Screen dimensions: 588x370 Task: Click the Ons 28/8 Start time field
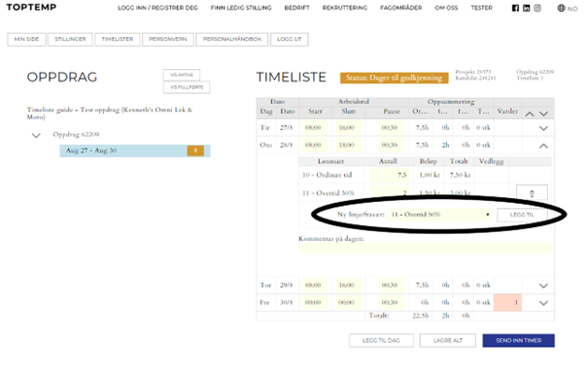[x=314, y=145]
